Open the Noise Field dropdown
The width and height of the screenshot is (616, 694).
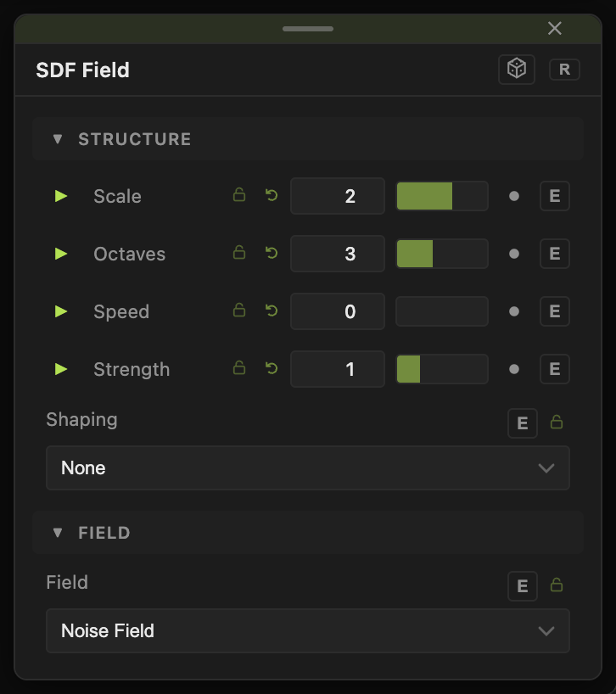308,630
